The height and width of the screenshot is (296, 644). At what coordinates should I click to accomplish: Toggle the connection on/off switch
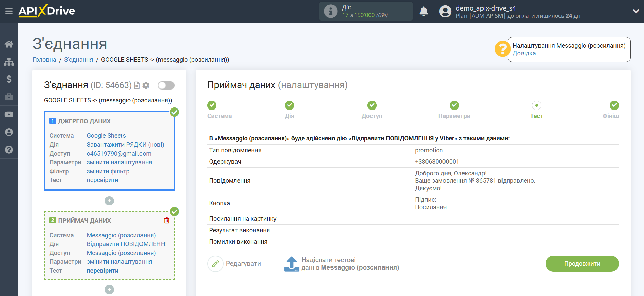pos(166,85)
